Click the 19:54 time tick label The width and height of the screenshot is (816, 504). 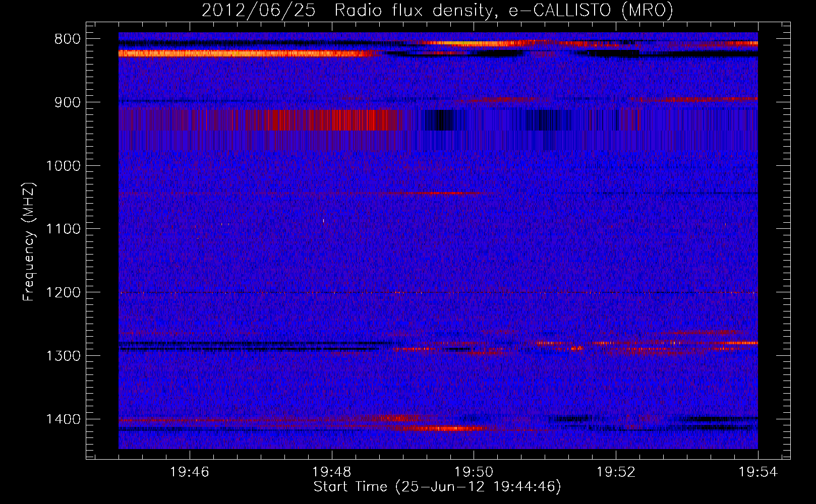pyautogui.click(x=758, y=472)
